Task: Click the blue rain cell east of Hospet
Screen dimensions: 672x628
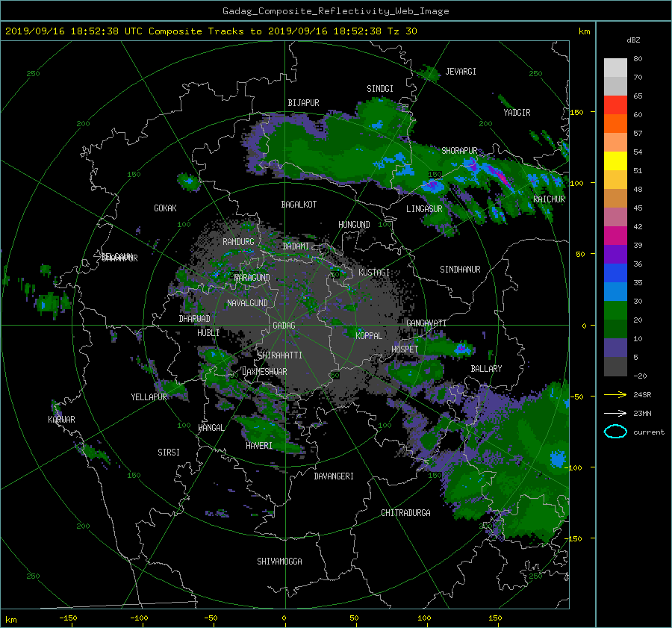Action: tap(462, 348)
